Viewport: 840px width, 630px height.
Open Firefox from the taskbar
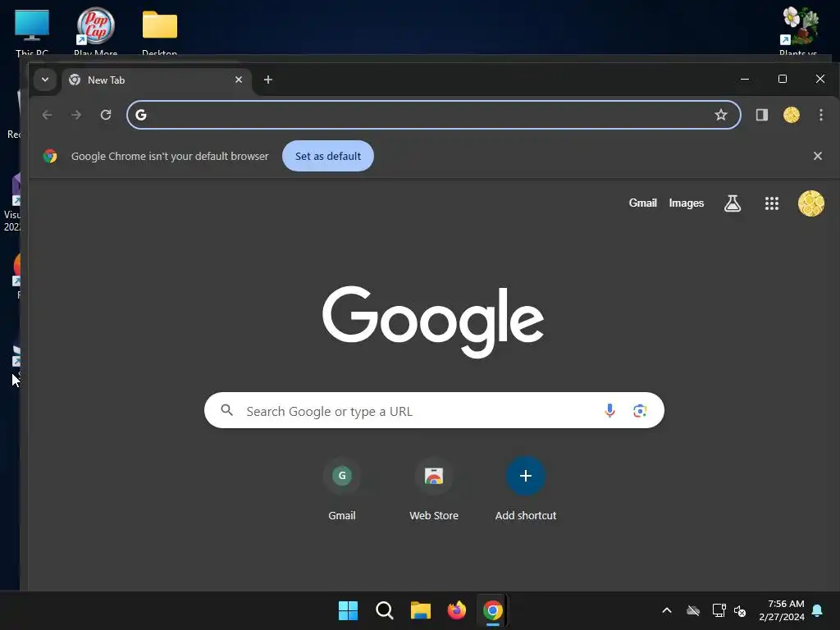point(456,610)
